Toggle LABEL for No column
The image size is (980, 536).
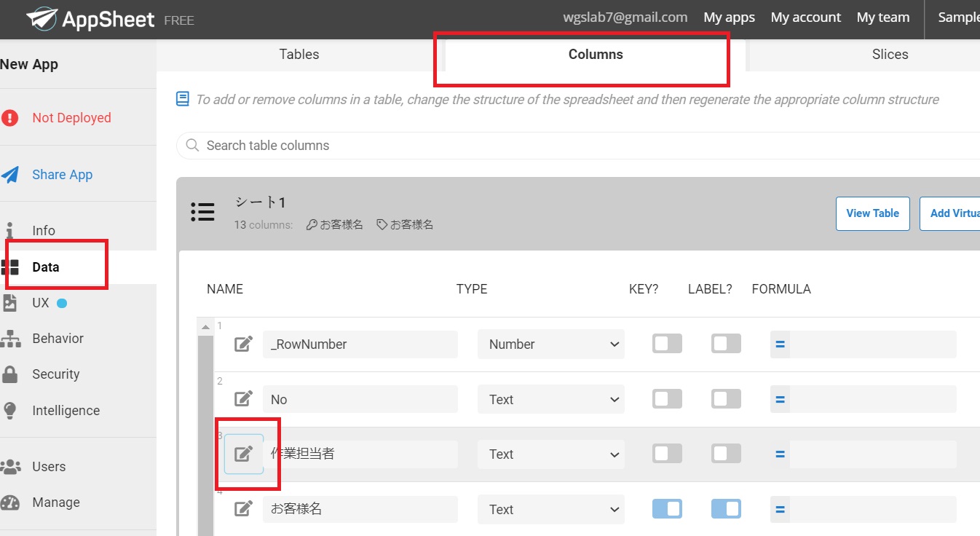tap(726, 399)
